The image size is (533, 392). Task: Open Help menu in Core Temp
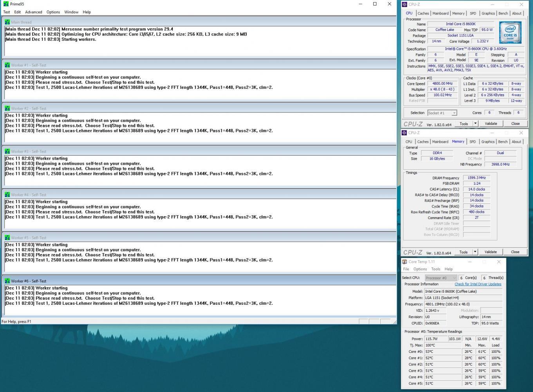448,269
